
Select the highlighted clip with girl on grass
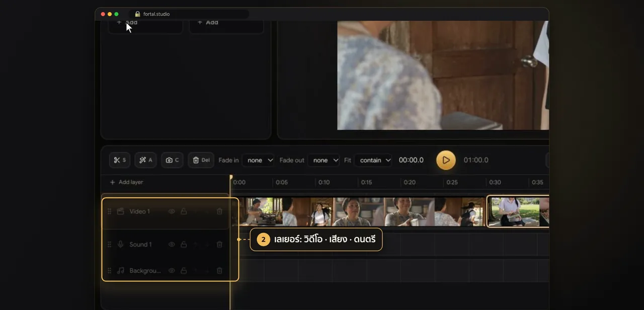point(518,211)
